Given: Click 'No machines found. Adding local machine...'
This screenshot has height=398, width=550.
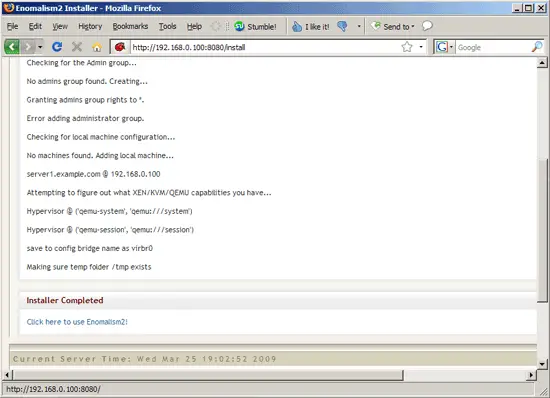Looking at the screenshot, I should click(100, 155).
